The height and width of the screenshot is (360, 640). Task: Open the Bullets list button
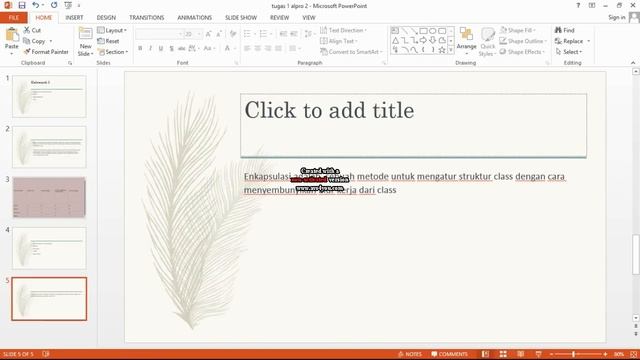coord(247,34)
